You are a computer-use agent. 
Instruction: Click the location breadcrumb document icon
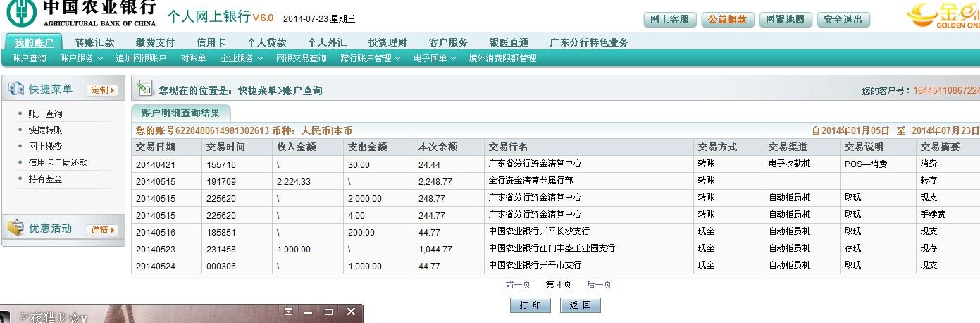[144, 89]
